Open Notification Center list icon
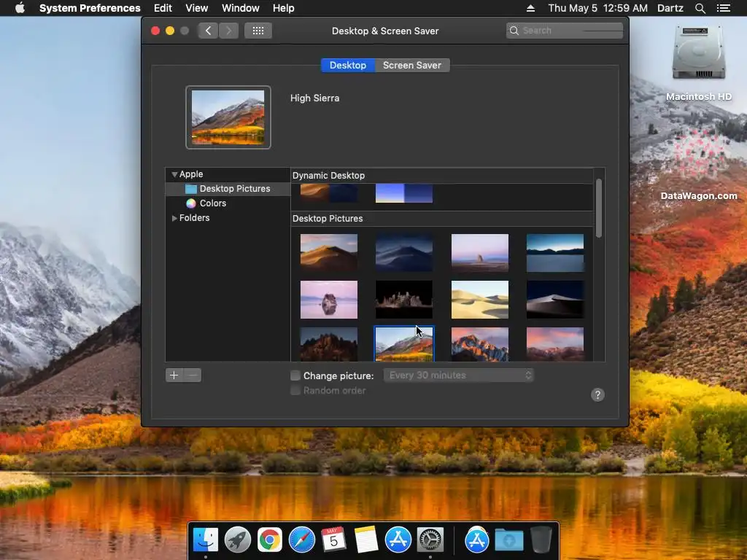 pos(724,8)
